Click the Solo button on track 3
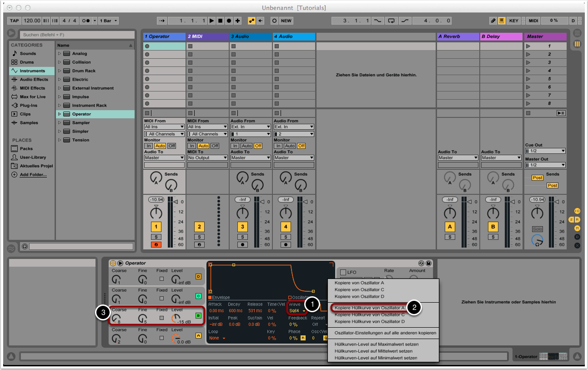 pyautogui.click(x=242, y=237)
